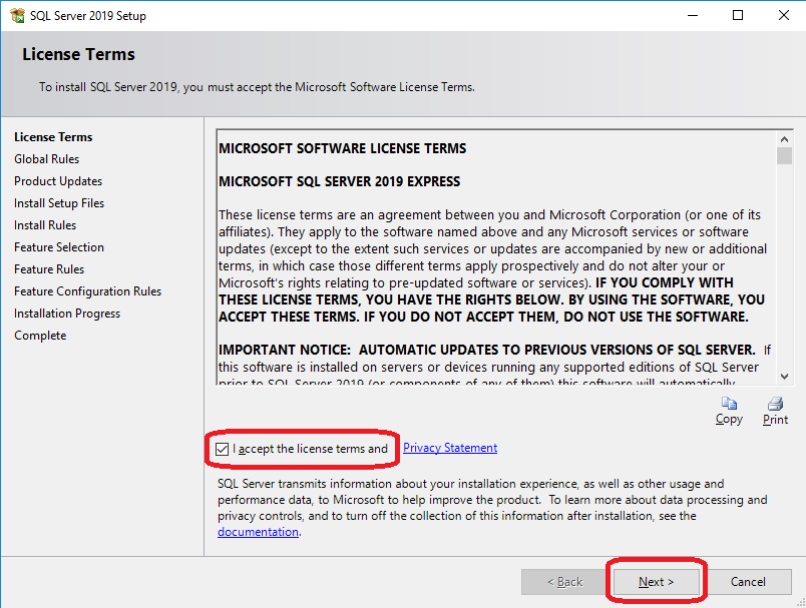The image size is (806, 608).
Task: Select Product Updates step in sidebar
Action: coord(58,181)
